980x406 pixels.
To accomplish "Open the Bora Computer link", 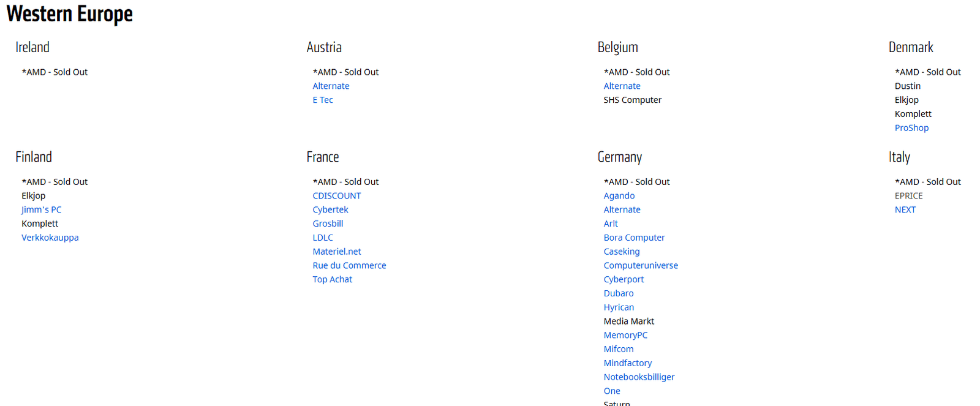I will pyautogui.click(x=634, y=238).
